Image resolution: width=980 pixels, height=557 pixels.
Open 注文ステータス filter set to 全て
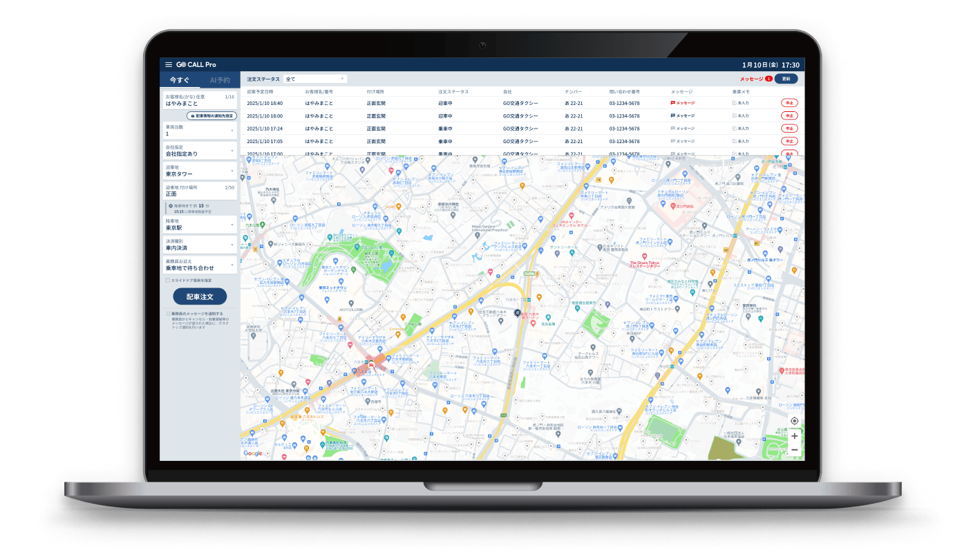pyautogui.click(x=314, y=79)
